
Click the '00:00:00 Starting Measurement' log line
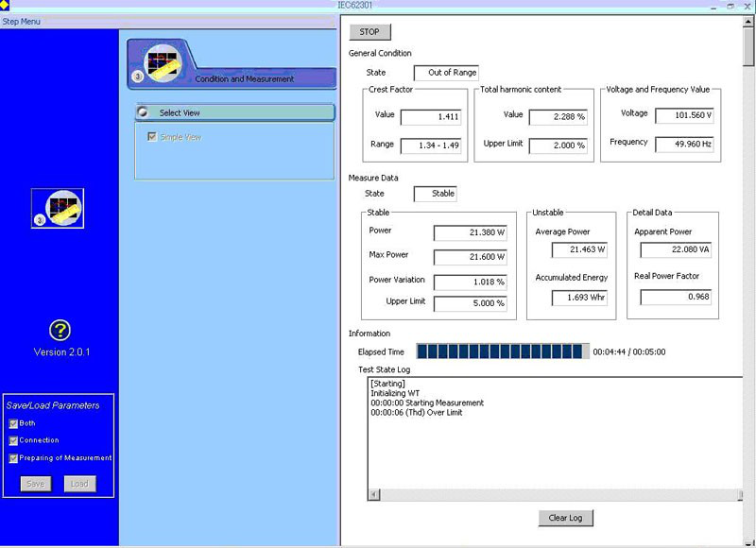coord(427,402)
